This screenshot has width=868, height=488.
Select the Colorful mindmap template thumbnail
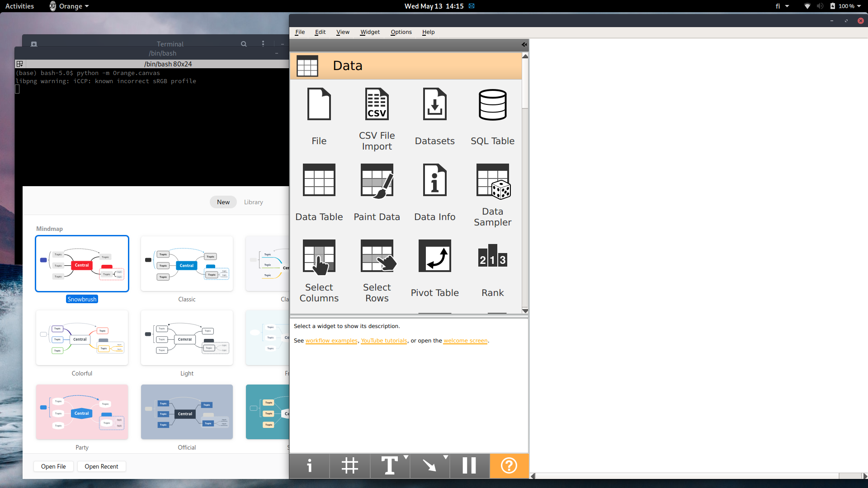82,338
